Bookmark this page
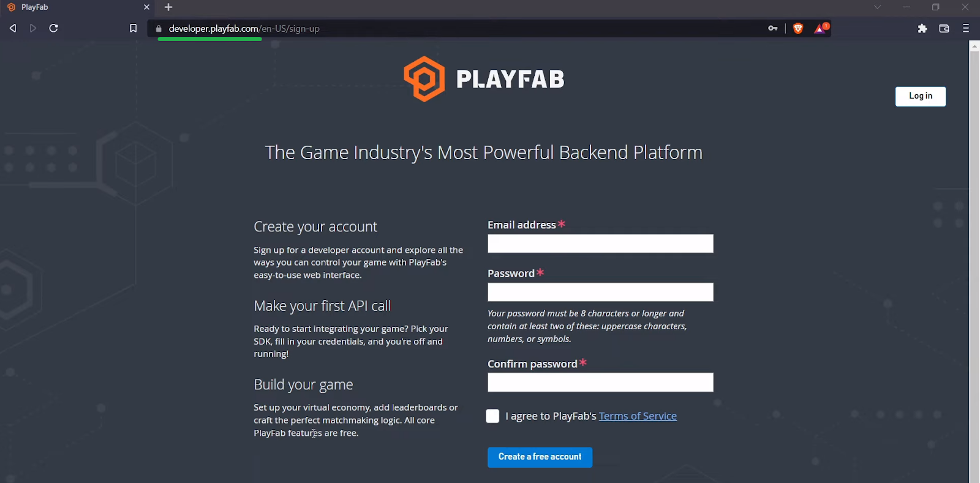 (x=133, y=28)
